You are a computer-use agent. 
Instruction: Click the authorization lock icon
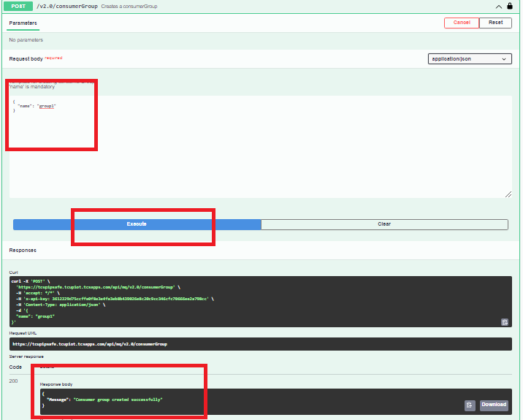pos(510,6)
